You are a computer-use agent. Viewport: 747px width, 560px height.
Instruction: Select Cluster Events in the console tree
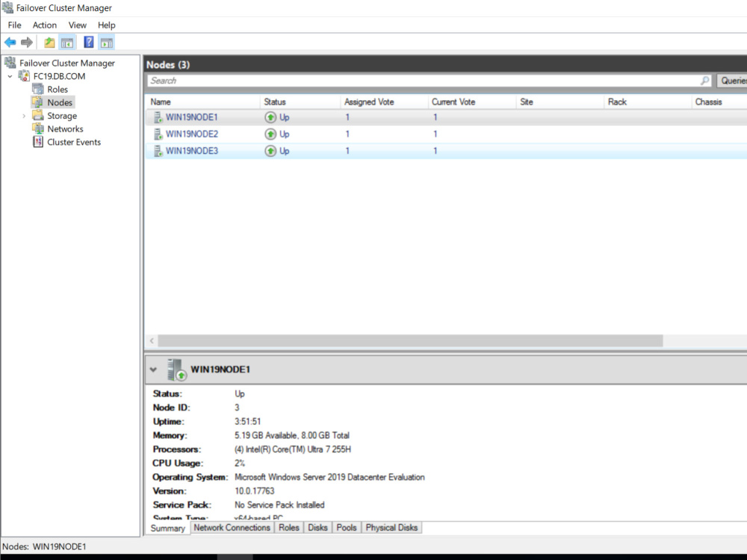[74, 142]
